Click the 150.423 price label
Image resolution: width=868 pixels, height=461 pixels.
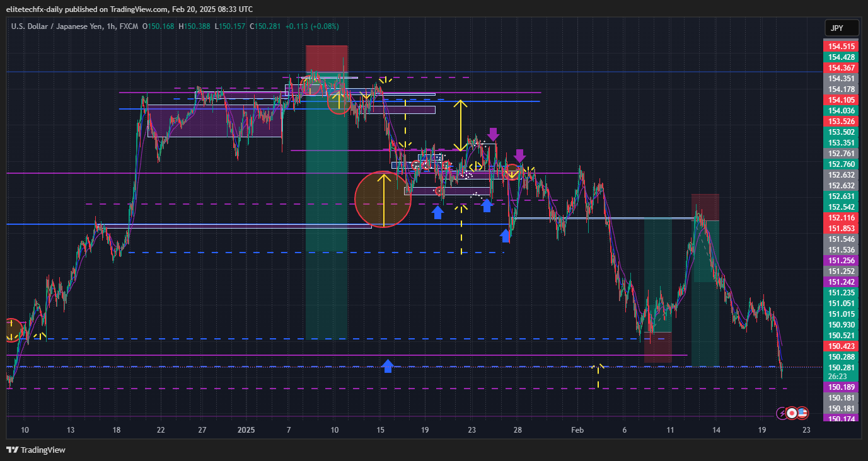[x=842, y=346]
